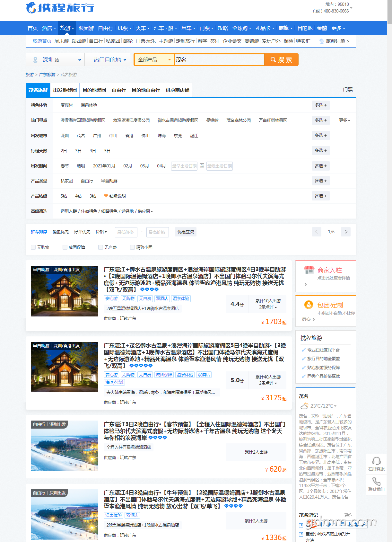The height and width of the screenshot is (542, 392).
Task: Check the 成团保障 group guarantee checkbox
Action: [x=65, y=247]
